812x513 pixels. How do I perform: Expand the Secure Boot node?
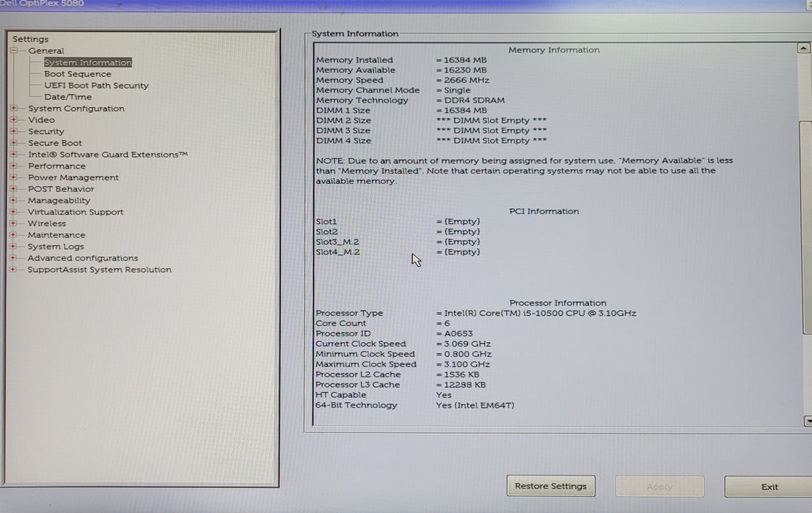(14, 143)
